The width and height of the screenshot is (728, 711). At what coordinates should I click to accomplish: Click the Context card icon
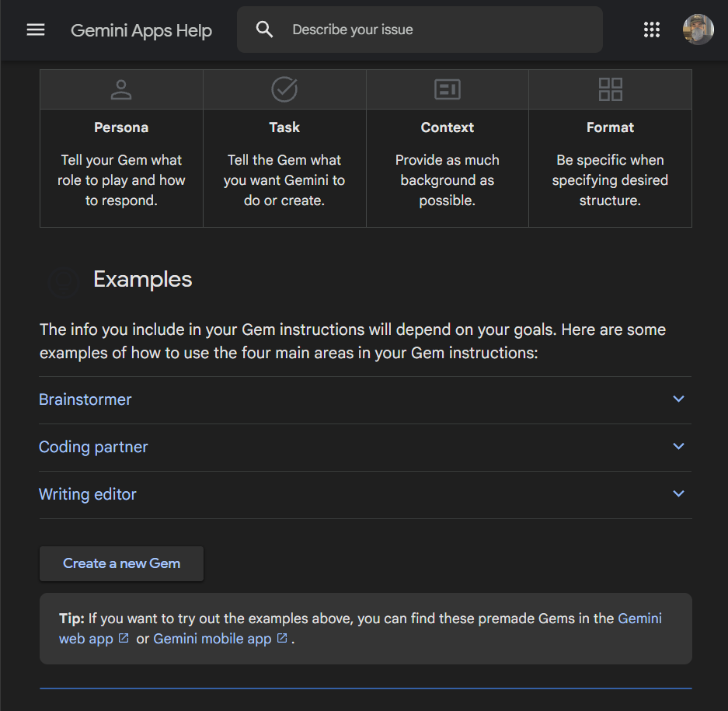pyautogui.click(x=447, y=89)
